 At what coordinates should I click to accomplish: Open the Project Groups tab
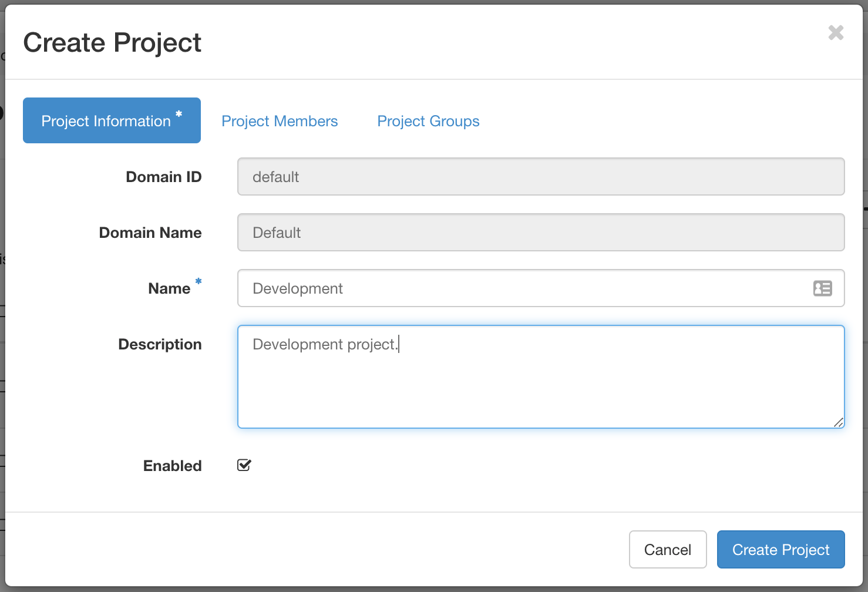428,121
